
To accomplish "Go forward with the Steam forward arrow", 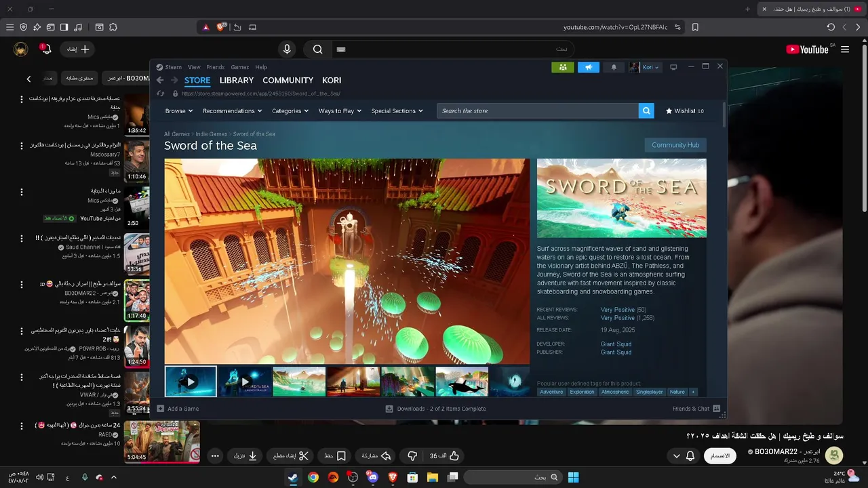I will coord(174,80).
